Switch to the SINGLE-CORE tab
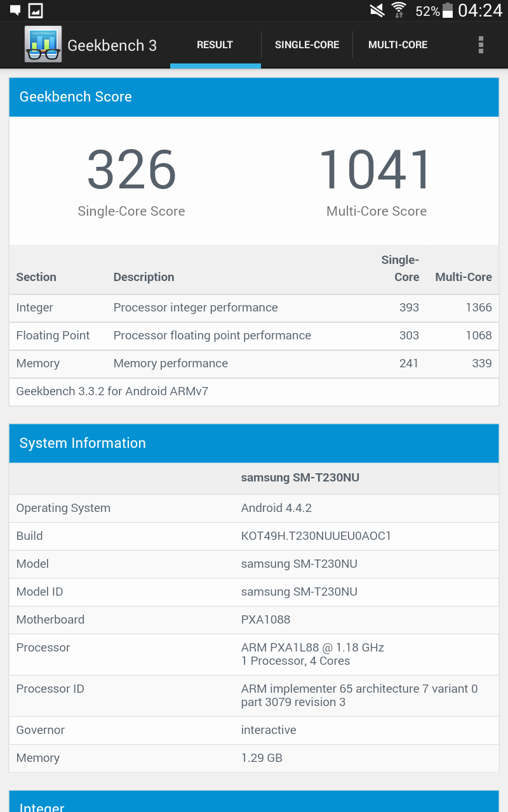This screenshot has width=508, height=812. pos(307,45)
